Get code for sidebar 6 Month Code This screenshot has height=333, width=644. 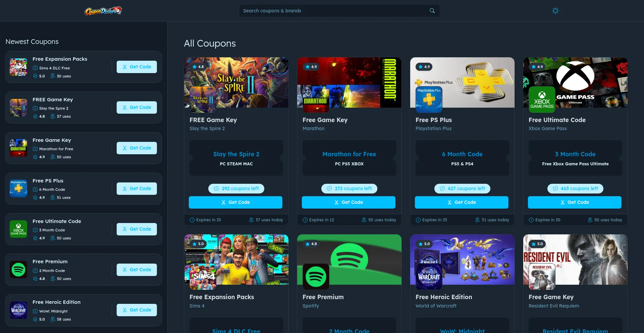tap(137, 188)
